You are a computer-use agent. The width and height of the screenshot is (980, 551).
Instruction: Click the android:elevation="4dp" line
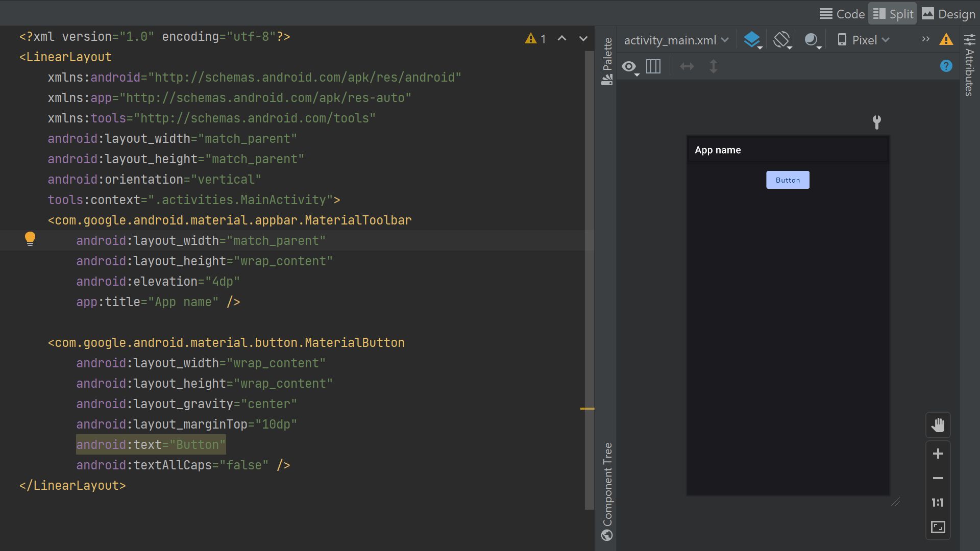pyautogui.click(x=158, y=281)
